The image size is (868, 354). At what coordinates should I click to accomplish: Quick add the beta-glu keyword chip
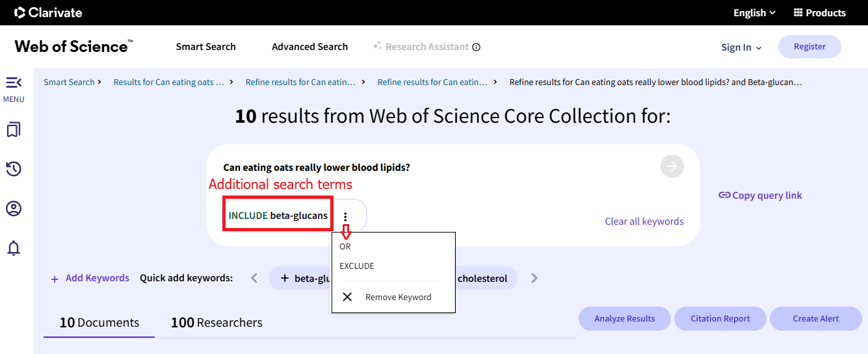pyautogui.click(x=301, y=278)
